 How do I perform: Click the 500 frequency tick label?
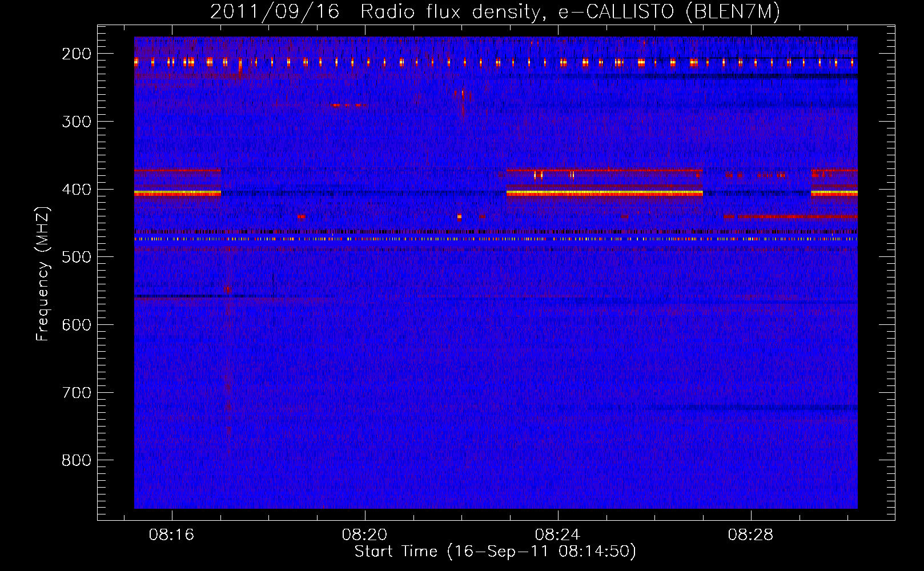pos(76,257)
